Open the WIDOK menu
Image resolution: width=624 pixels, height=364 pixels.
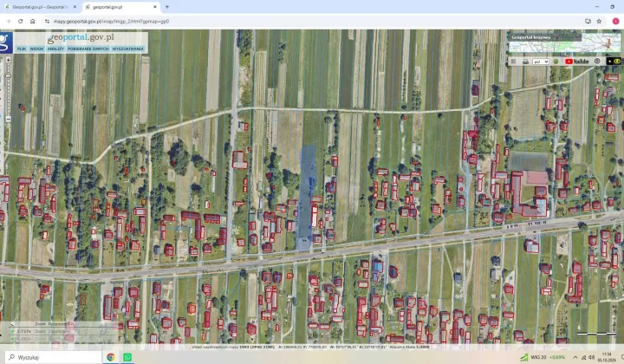37,49
